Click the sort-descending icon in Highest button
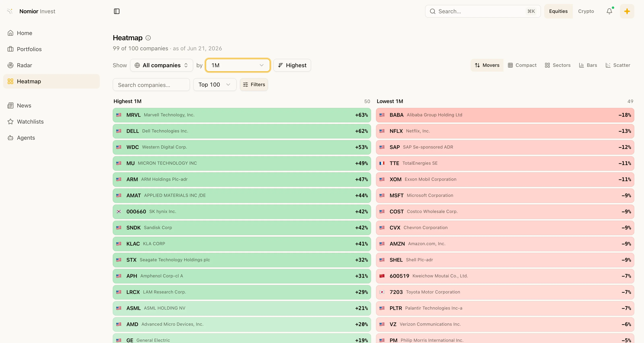The width and height of the screenshot is (644, 343). coord(281,65)
